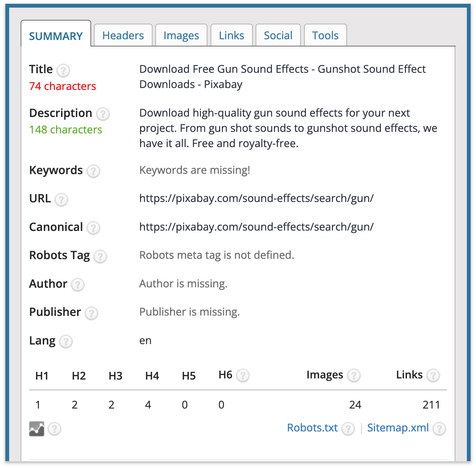Click 'Keywords are missing!' text
This screenshot has width=476, height=468.
tap(195, 170)
